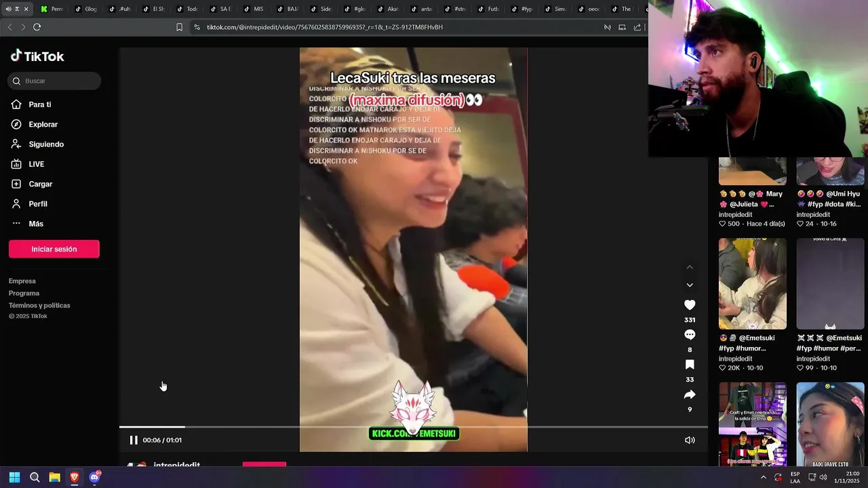
Task: Mute the video with speaker icon
Action: [x=690, y=440]
